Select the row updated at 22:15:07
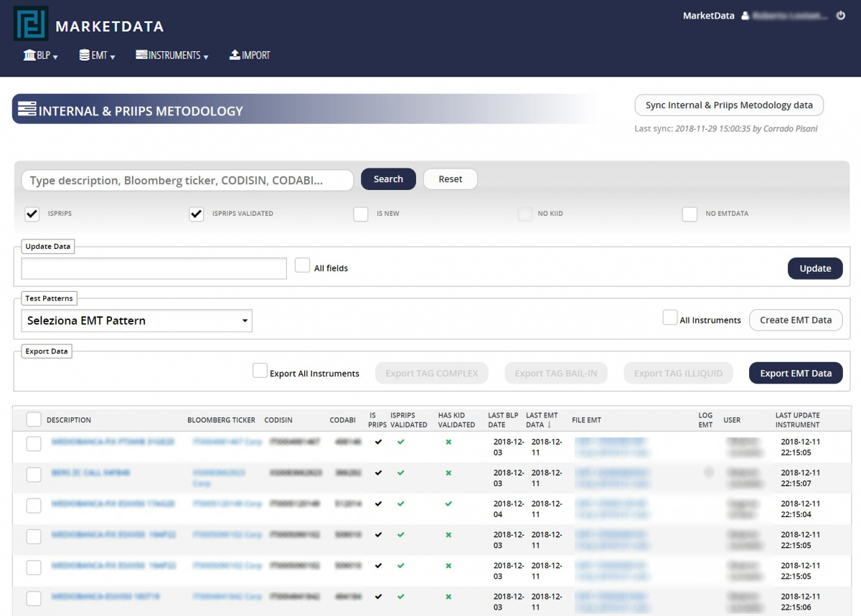Screen dimensions: 861x616 [34, 475]
